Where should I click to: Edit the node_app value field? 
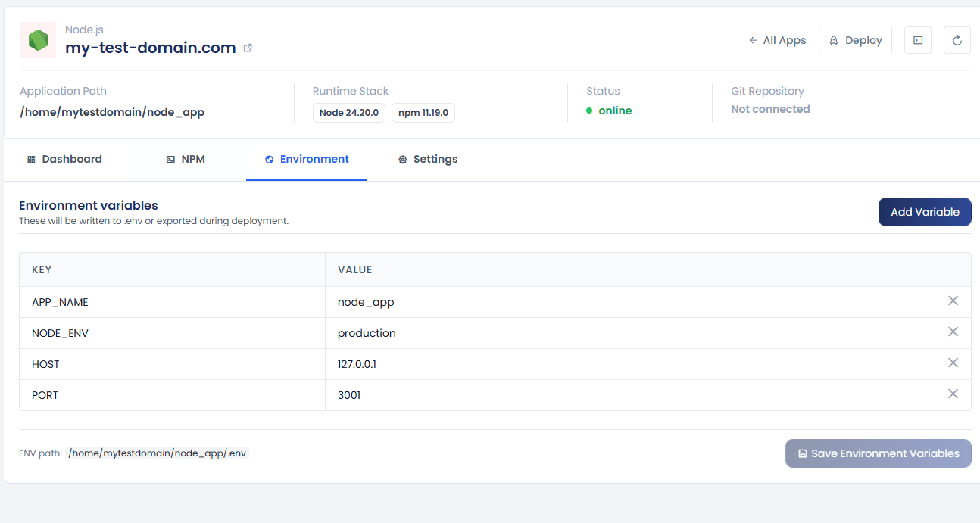tap(630, 302)
